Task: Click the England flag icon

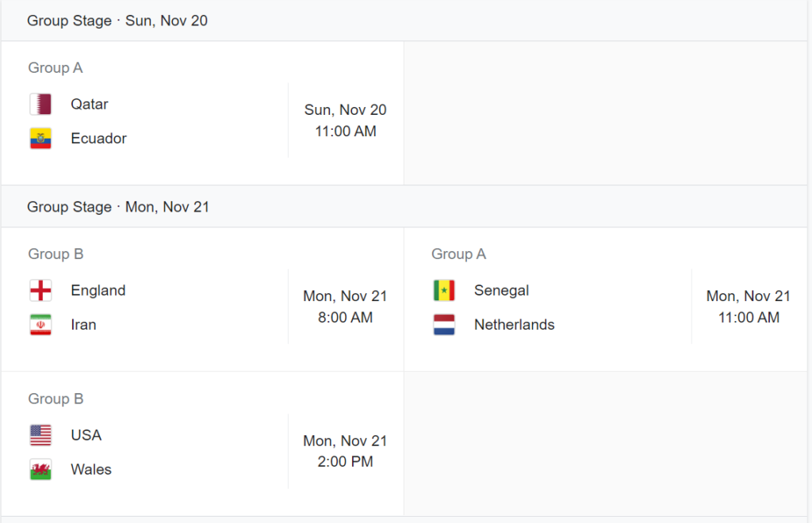Action: [x=40, y=291]
